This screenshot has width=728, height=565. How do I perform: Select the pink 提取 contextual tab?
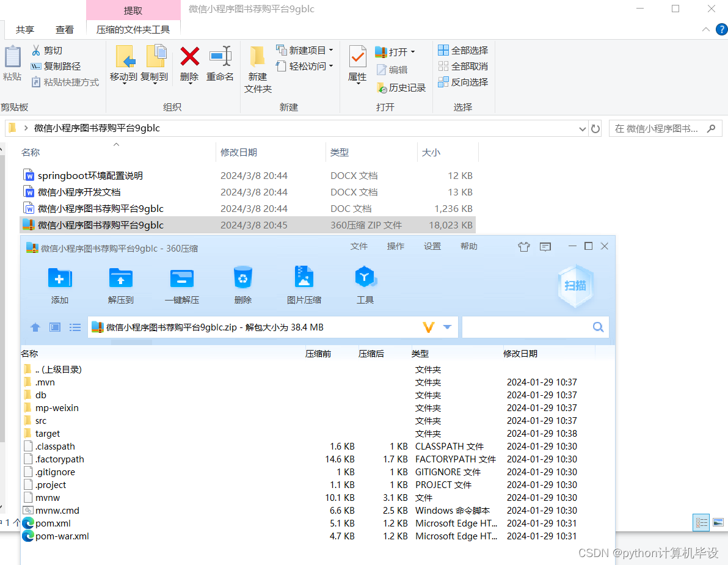click(133, 10)
